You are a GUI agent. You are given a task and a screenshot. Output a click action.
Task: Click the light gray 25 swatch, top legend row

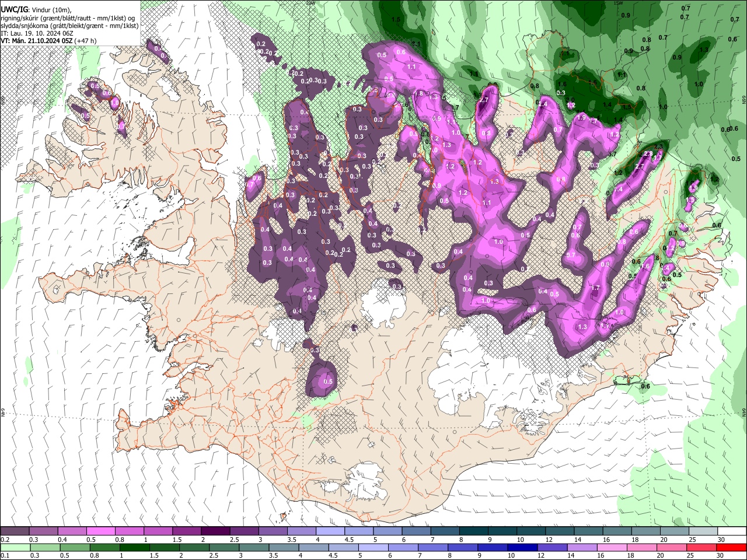coord(703,531)
